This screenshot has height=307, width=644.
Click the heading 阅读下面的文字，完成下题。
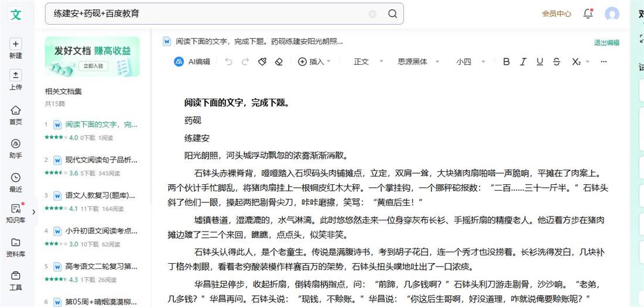237,104
